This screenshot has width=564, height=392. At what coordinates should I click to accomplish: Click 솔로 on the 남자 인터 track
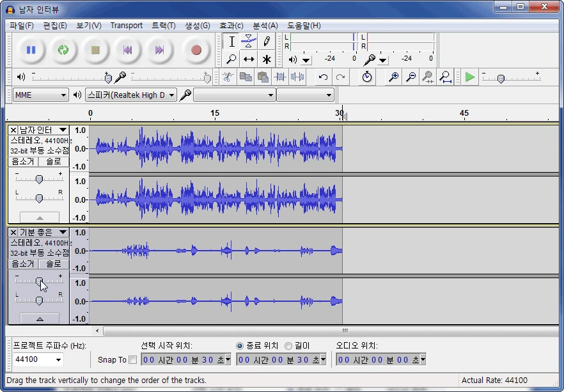[54, 161]
